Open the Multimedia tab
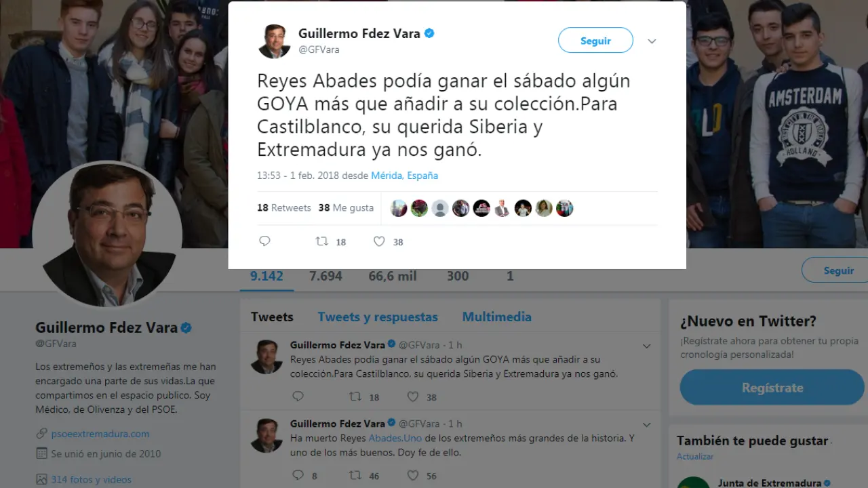This screenshot has height=488, width=868. (x=496, y=317)
